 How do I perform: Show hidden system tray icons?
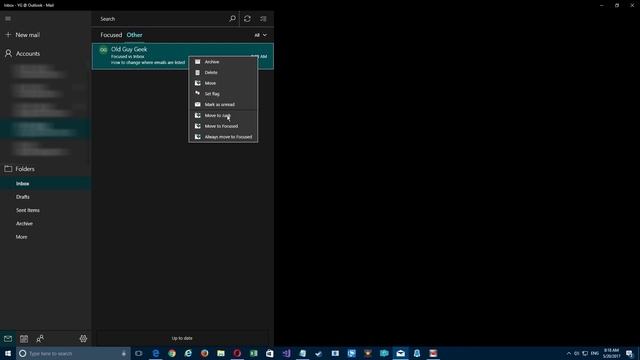pos(569,353)
